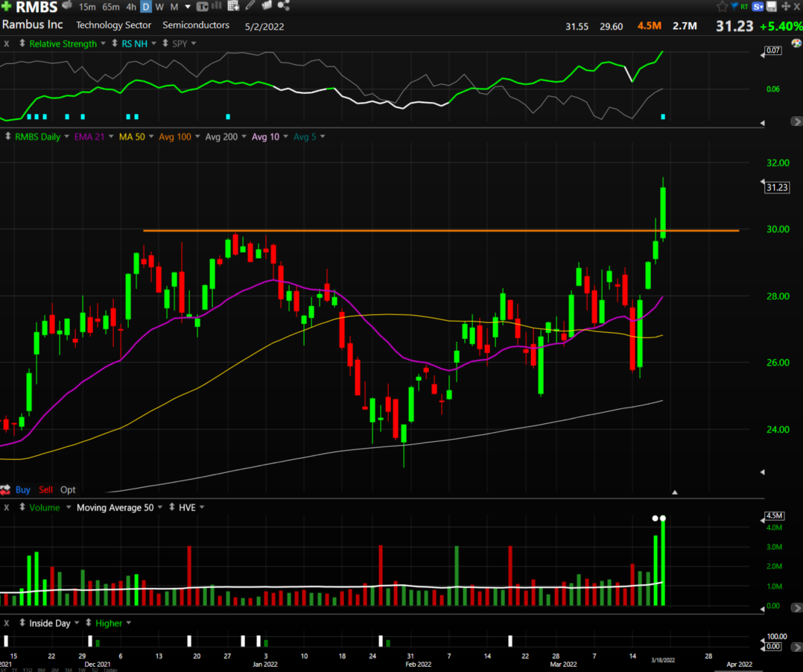This screenshot has width=803, height=672.
Task: Click scroll-right arrow in Inside Day pane
Action: tap(796, 647)
